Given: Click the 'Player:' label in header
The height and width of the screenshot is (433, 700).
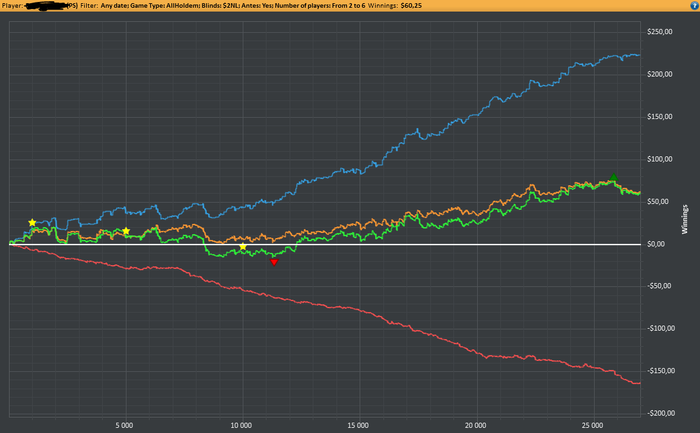Looking at the screenshot, I should click(x=12, y=6).
